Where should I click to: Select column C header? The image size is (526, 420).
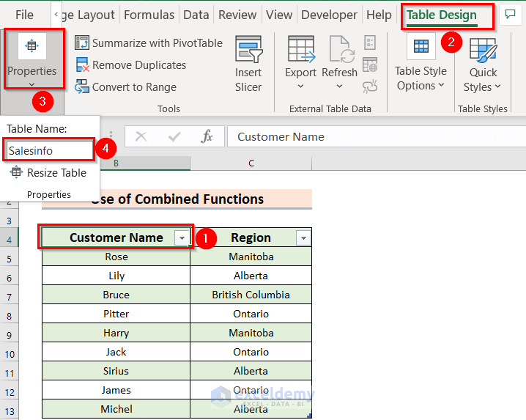tap(251, 163)
